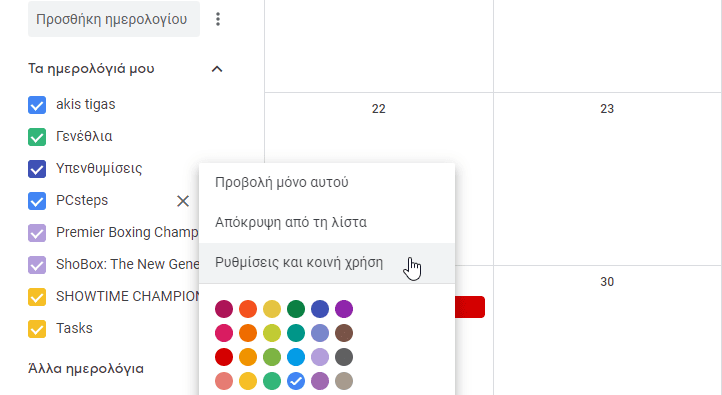Toggle the Tasks calendar checkbox
Screen dimensions: 722x395
click(x=37, y=329)
